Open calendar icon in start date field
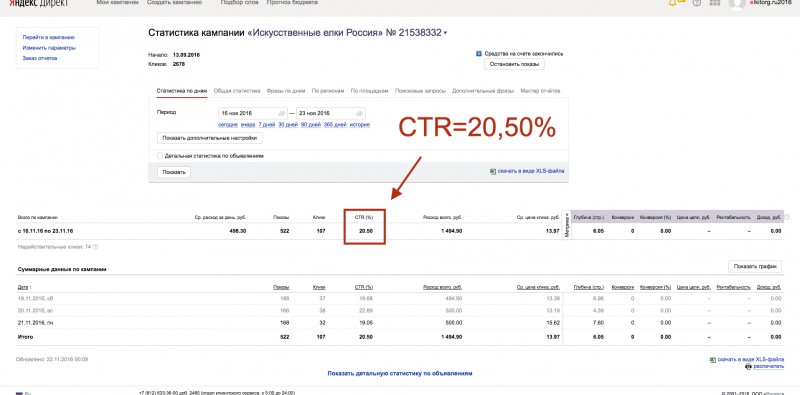 pos(281,113)
